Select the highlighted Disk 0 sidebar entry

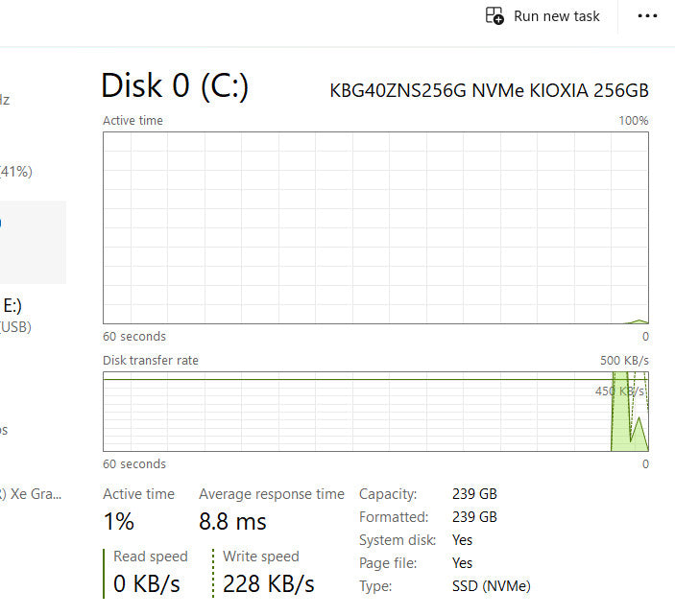click(33, 242)
